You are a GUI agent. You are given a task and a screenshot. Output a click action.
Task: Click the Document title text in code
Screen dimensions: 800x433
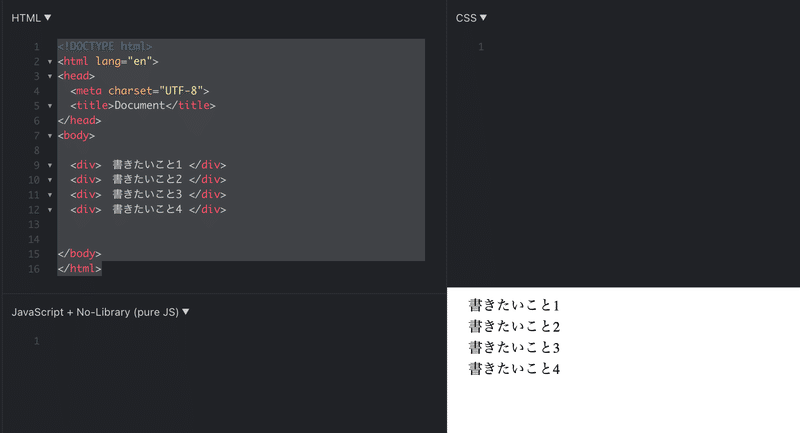(x=140, y=106)
